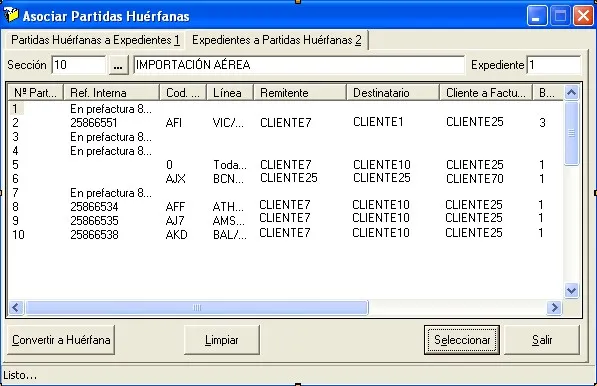Image resolution: width=597 pixels, height=386 pixels.
Task: Click the B... value 3 in row 2
Action: point(542,123)
